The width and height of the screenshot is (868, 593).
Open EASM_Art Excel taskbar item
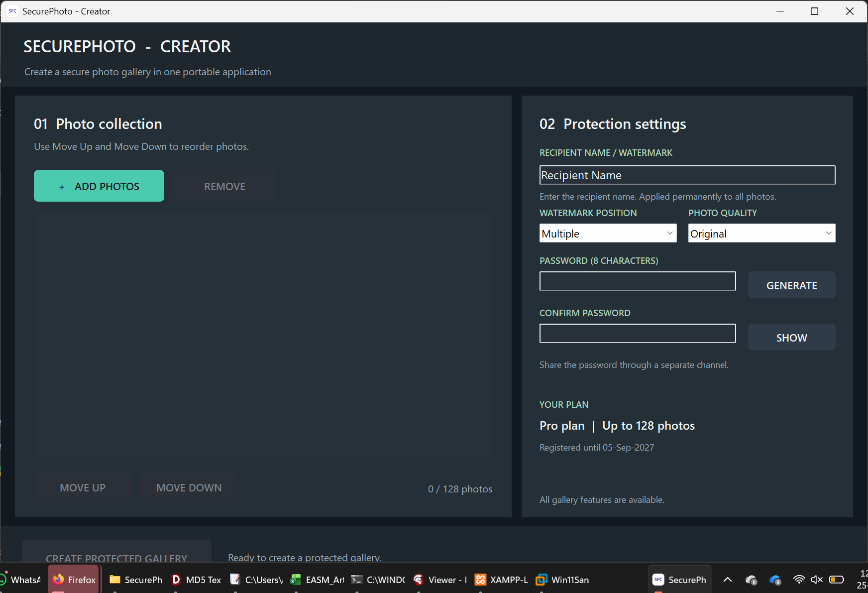coord(318,580)
